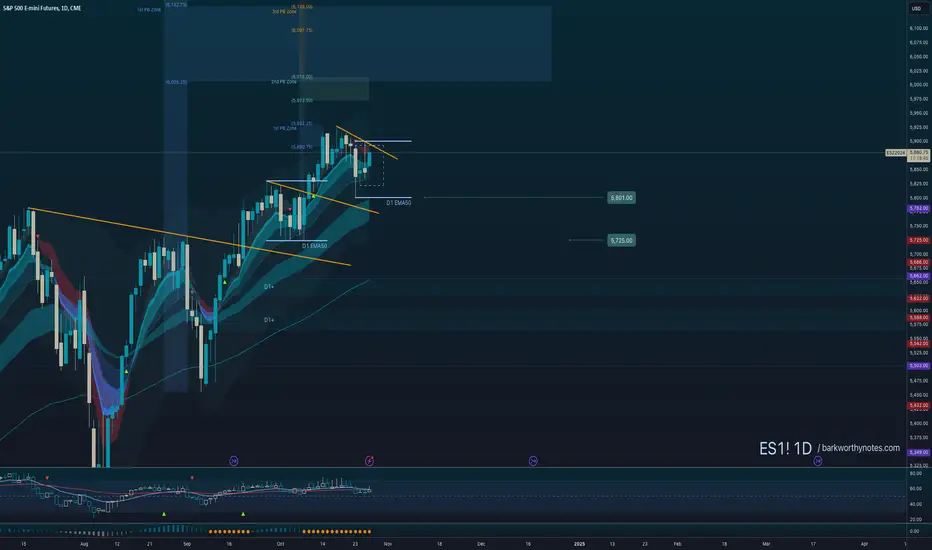Open the event marker near mid-March
932x550 pixels.
[818, 461]
